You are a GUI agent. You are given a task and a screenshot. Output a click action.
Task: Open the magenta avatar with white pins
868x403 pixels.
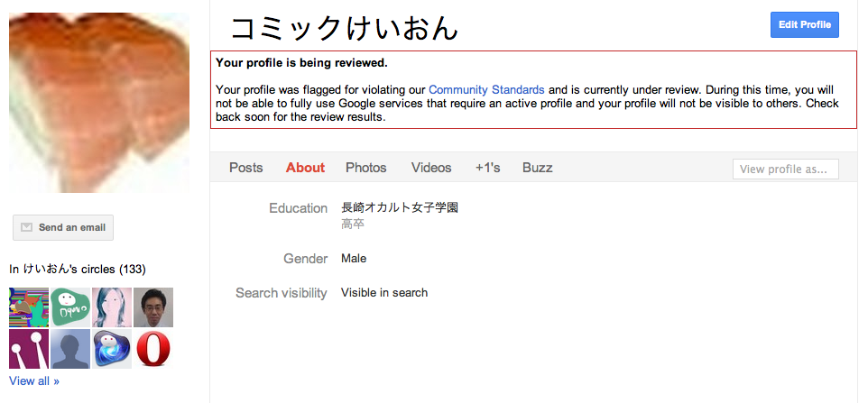click(29, 349)
